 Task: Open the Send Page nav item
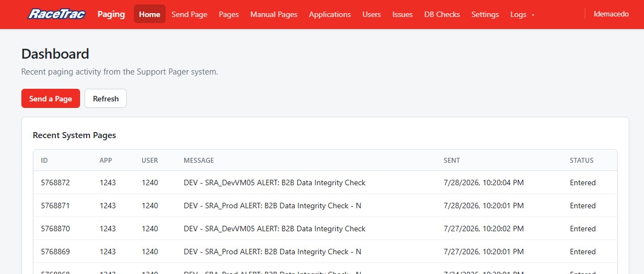189,14
